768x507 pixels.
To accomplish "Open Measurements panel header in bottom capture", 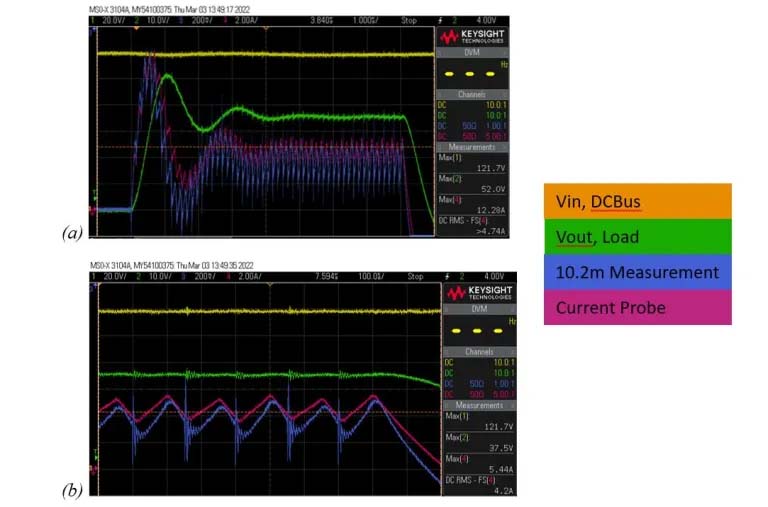I will [476, 406].
